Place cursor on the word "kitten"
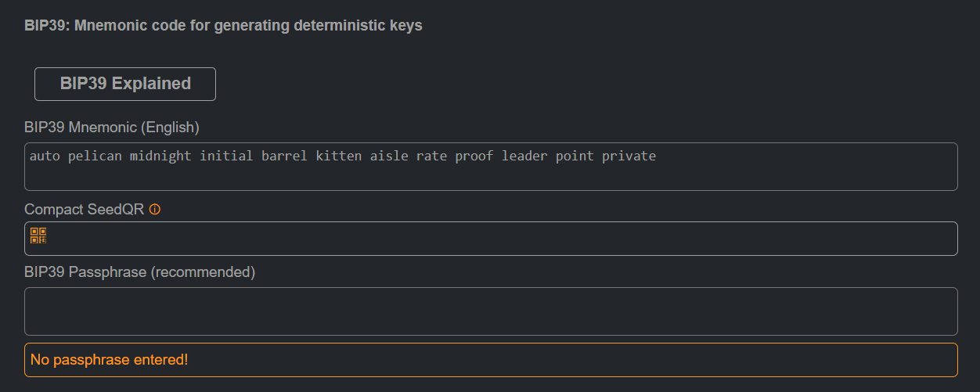The image size is (980, 392). pos(339,156)
